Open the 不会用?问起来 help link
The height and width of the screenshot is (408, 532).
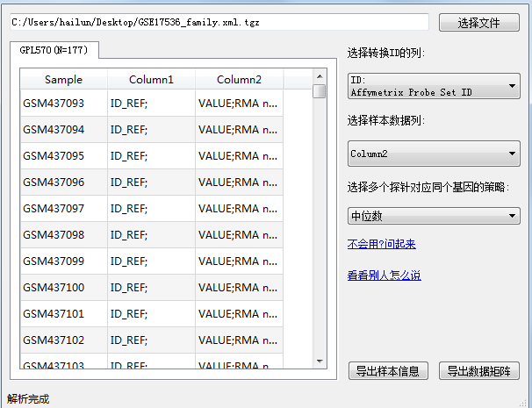coord(382,244)
